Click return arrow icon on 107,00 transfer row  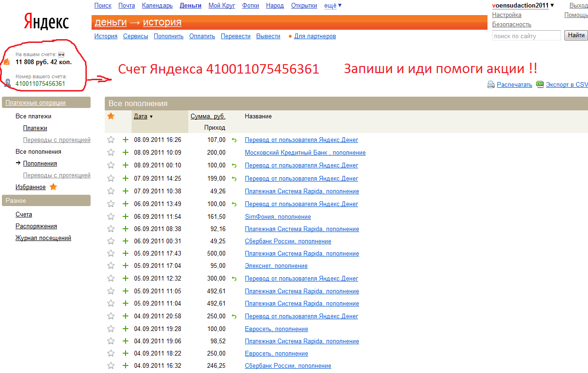tap(234, 140)
